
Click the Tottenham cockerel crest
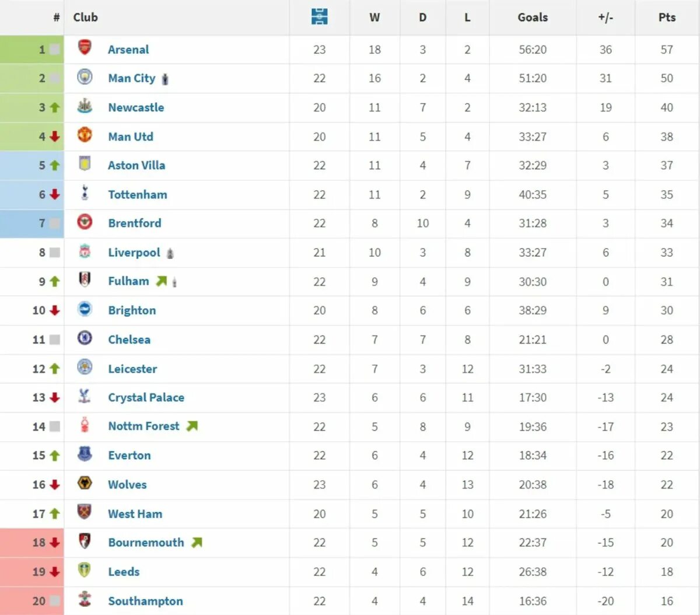tap(85, 193)
